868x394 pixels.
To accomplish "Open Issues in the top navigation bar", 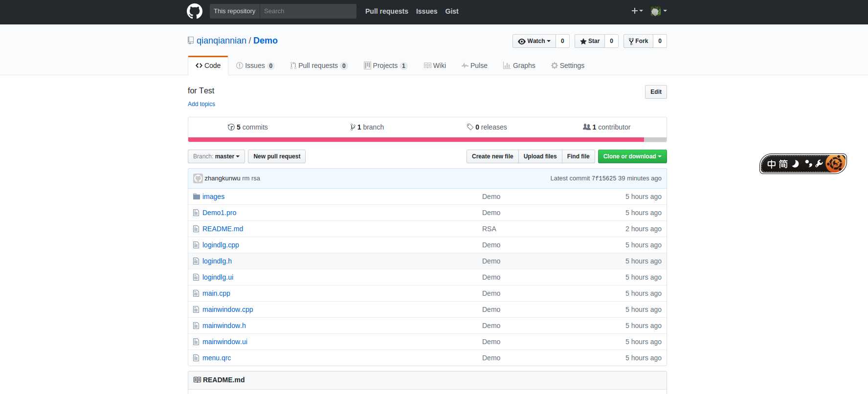I will point(427,11).
